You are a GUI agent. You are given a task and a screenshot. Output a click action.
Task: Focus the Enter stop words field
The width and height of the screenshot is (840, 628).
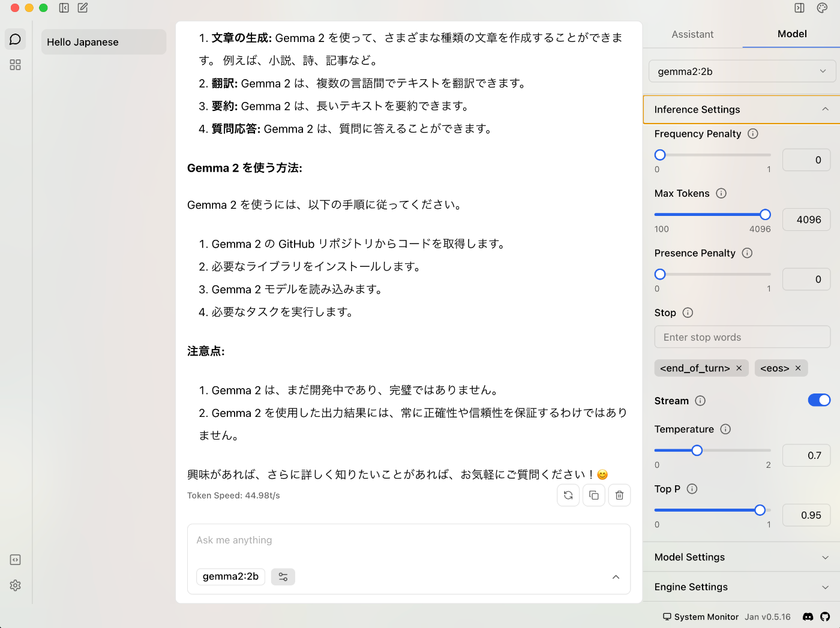tap(742, 337)
